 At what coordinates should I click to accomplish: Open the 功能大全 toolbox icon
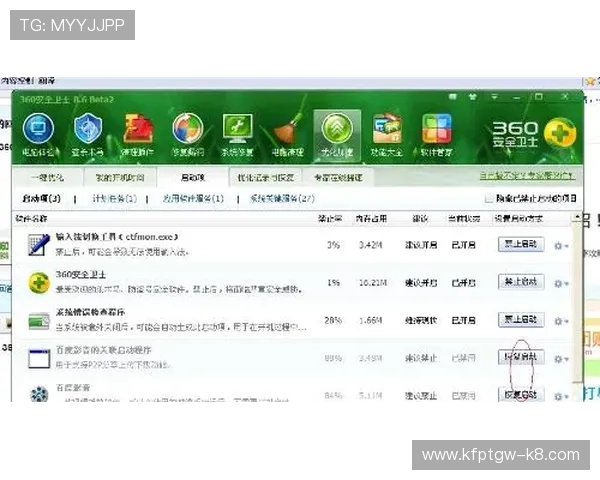[x=387, y=135]
